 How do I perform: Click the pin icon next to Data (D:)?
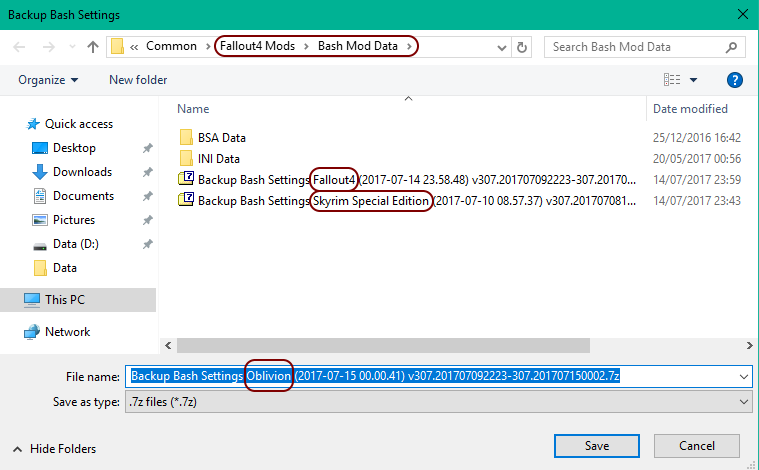coord(147,244)
